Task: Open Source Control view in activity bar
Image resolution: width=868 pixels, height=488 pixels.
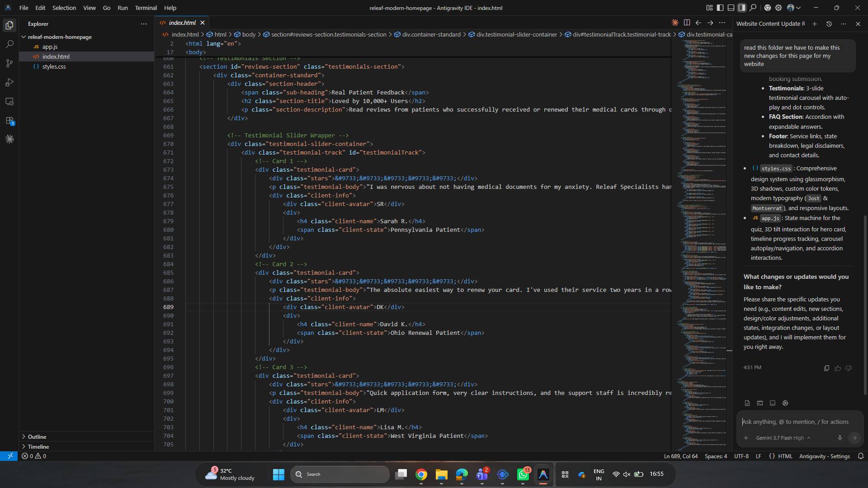Action: [x=9, y=63]
